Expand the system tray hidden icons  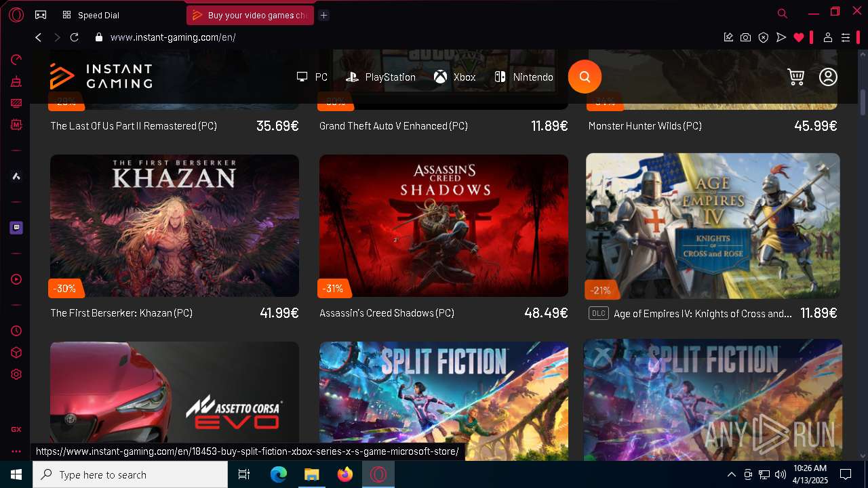731,474
